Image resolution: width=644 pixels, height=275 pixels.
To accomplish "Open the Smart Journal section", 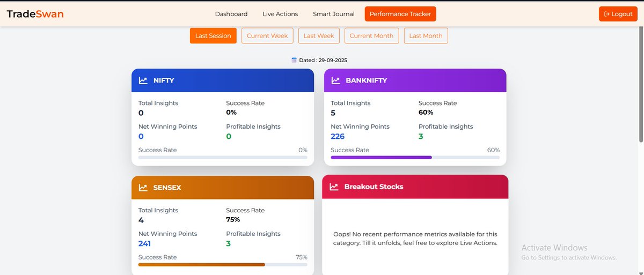I will (334, 14).
